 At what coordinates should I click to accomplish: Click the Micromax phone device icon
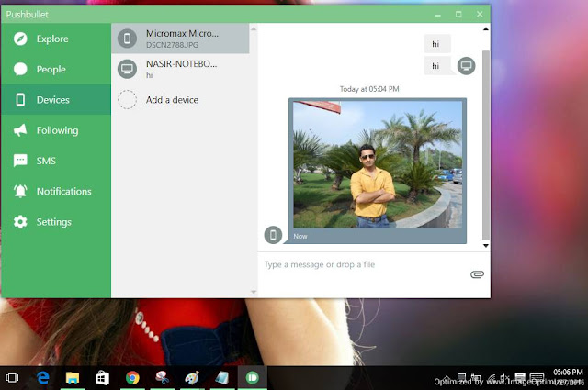coord(127,39)
